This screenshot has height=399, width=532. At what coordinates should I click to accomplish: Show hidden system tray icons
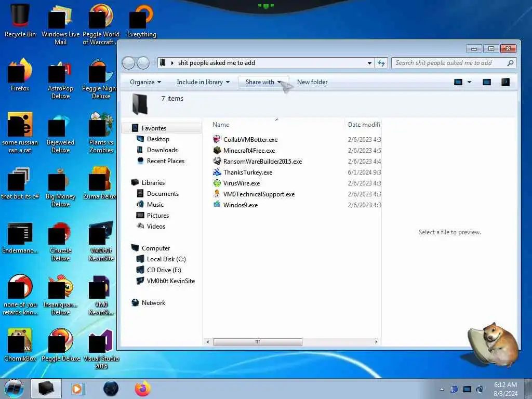pos(442,389)
